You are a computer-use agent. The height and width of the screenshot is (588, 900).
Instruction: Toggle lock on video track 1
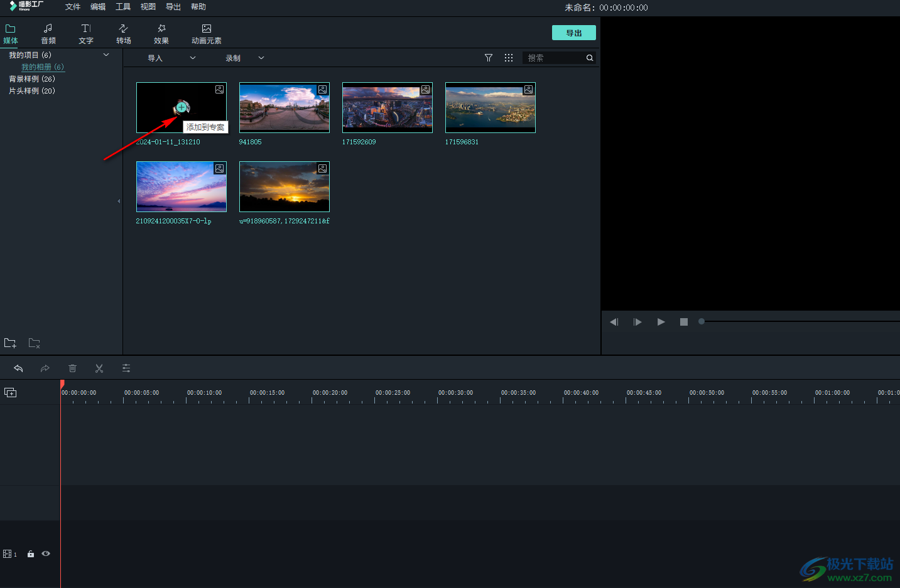tap(31, 554)
